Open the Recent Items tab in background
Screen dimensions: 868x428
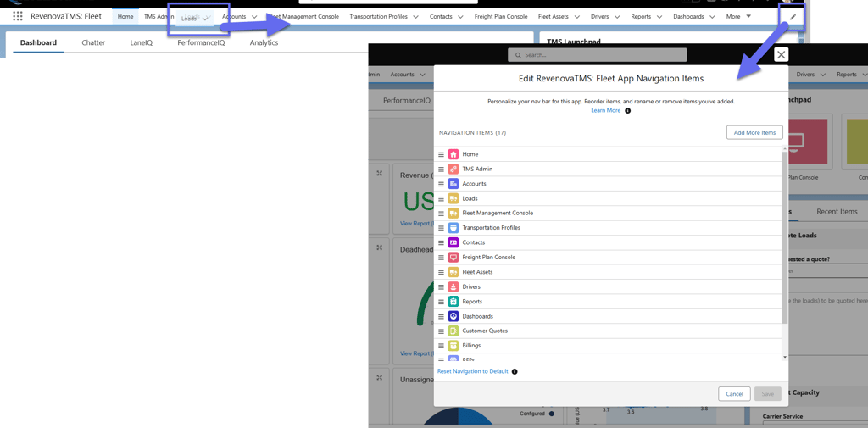point(837,212)
